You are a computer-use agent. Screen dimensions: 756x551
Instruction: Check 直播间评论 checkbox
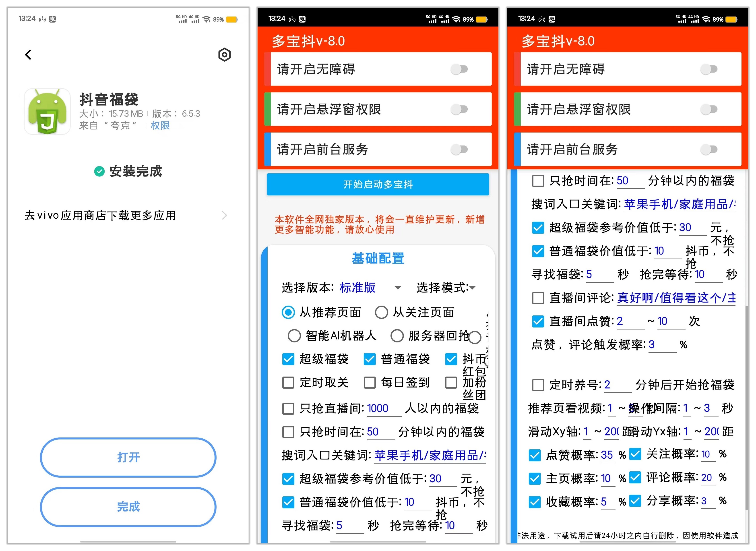538,298
